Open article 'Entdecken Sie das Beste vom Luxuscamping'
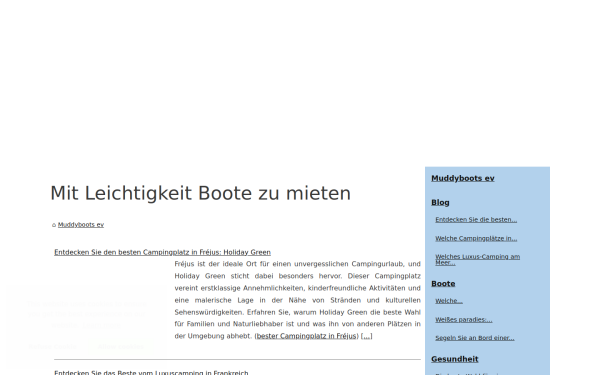Viewport: 600px width, 375px height. point(151,372)
